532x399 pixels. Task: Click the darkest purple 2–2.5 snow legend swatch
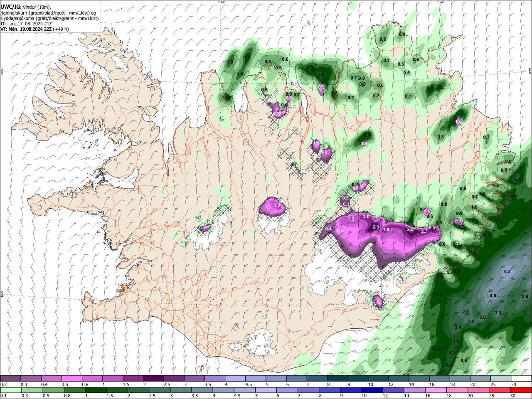pos(153,379)
